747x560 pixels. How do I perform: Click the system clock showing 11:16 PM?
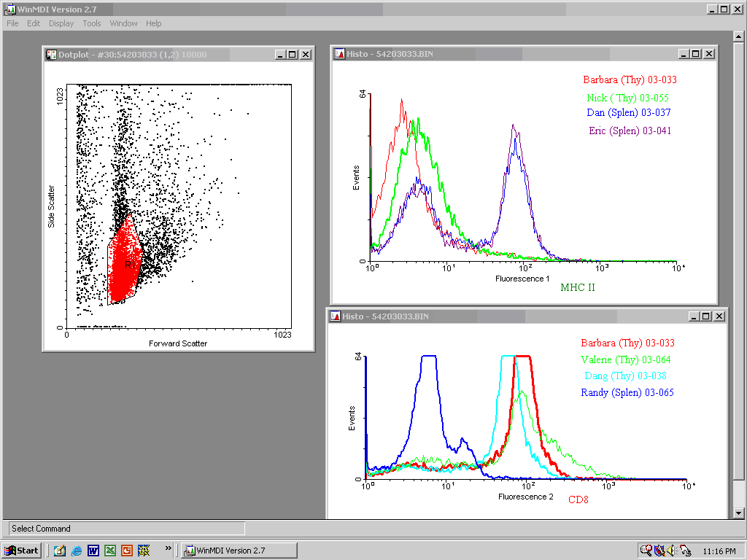coord(718,551)
